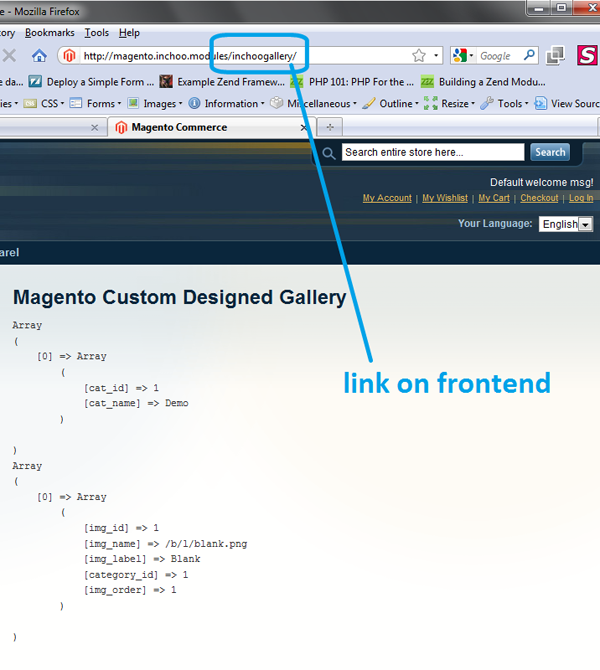Open the Checkout link
The width and height of the screenshot is (600, 670).
[539, 198]
